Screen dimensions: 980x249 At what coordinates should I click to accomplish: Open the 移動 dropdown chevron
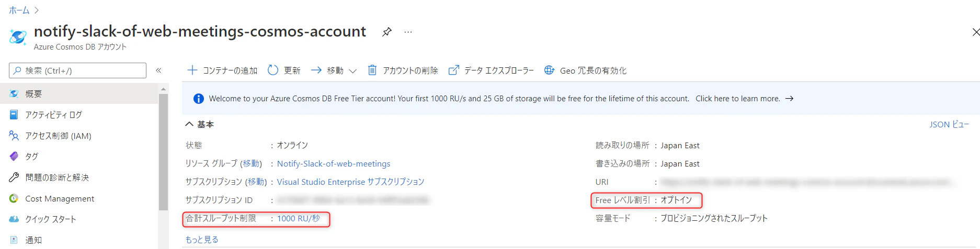(x=352, y=71)
